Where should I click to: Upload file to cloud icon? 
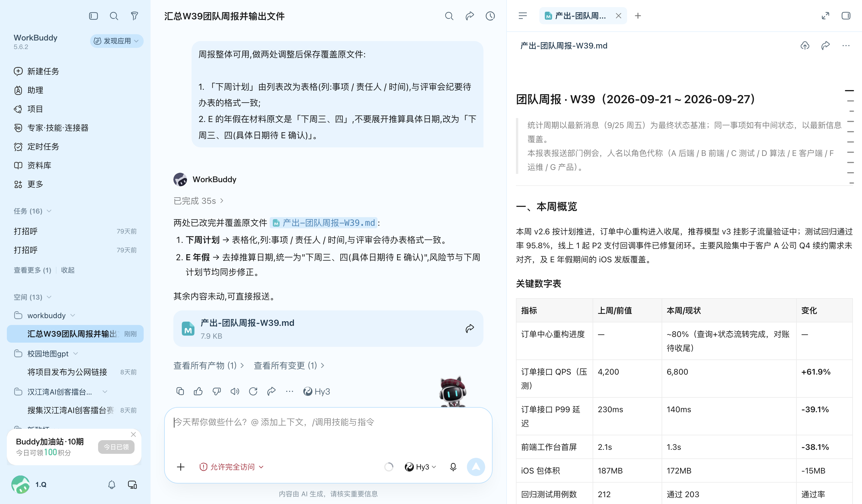pos(805,46)
